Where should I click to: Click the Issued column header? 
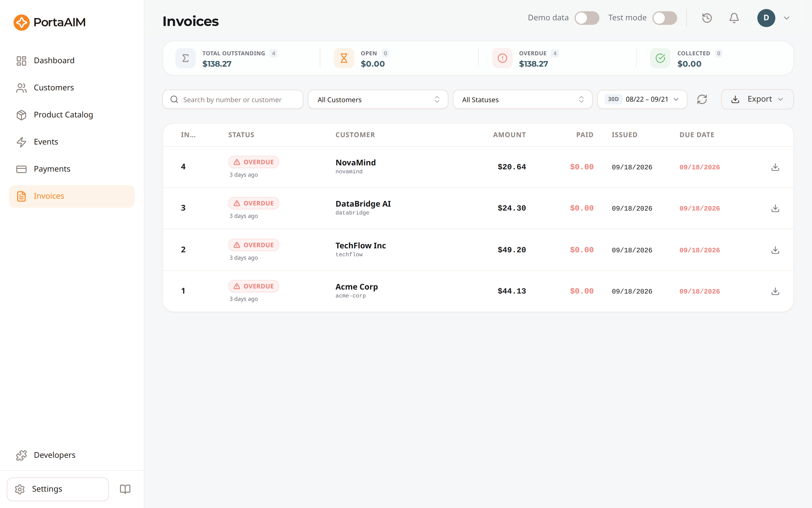click(x=624, y=135)
